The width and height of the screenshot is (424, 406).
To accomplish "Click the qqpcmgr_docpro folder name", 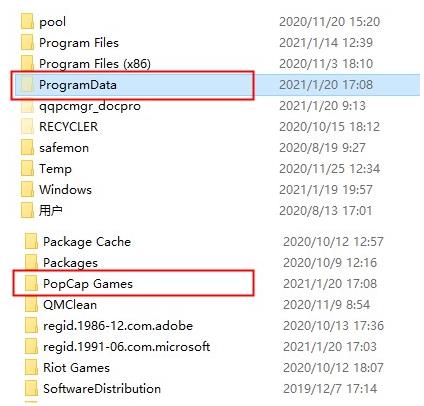I will click(90, 106).
